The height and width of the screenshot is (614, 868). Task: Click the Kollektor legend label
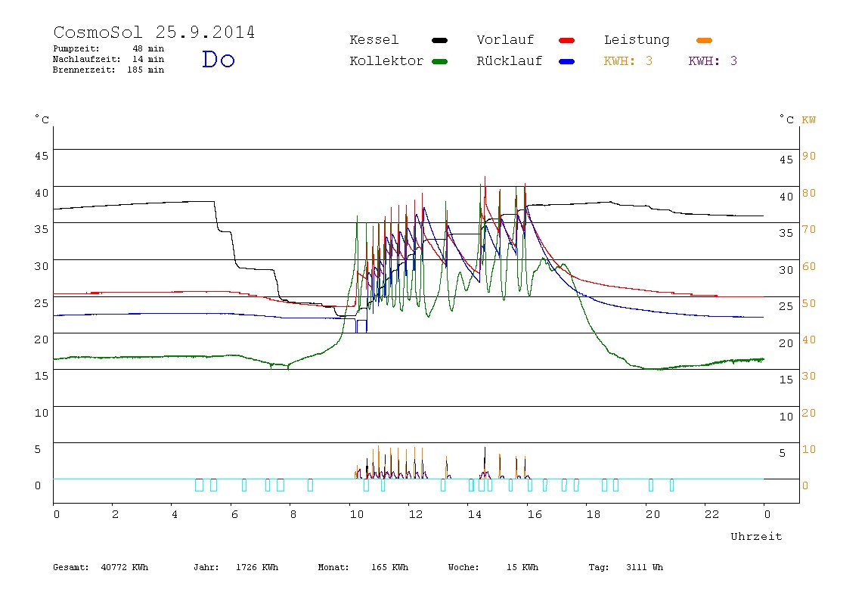386,61
